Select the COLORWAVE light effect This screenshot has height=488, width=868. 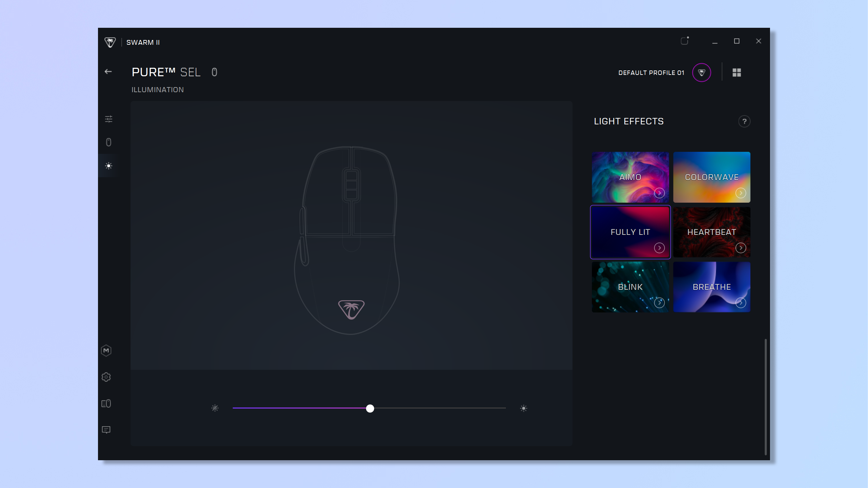coord(712,177)
